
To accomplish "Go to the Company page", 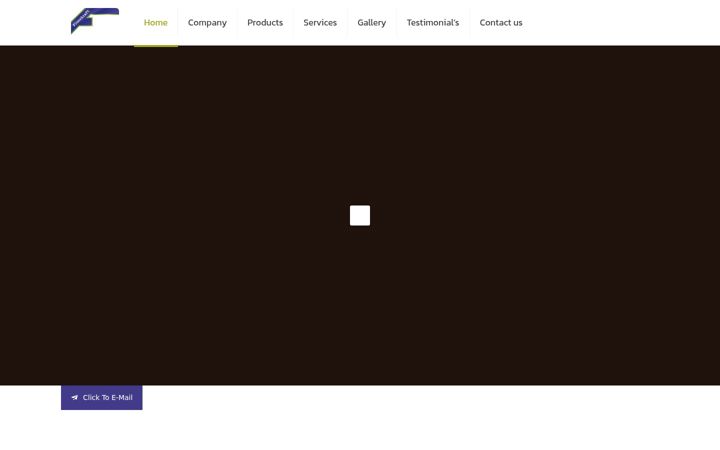I will (207, 22).
